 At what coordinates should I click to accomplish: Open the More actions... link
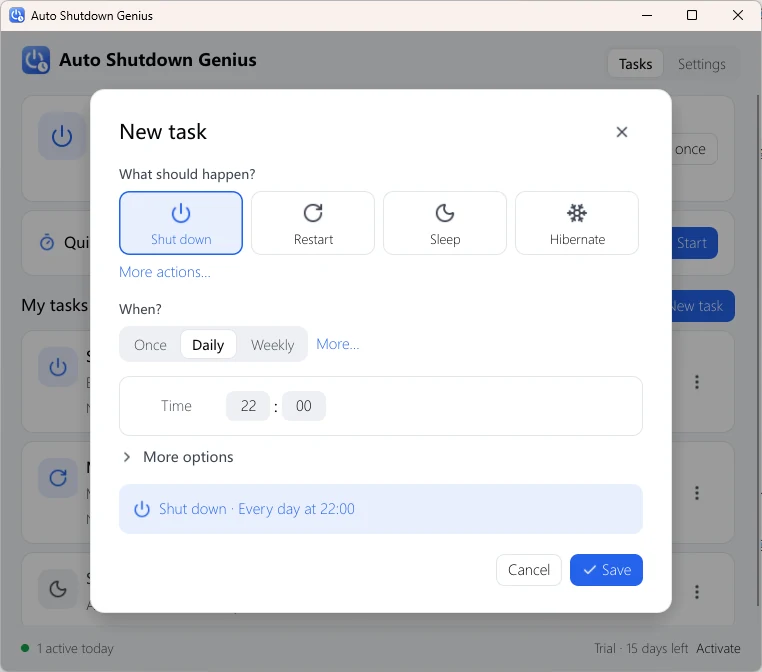pos(165,272)
